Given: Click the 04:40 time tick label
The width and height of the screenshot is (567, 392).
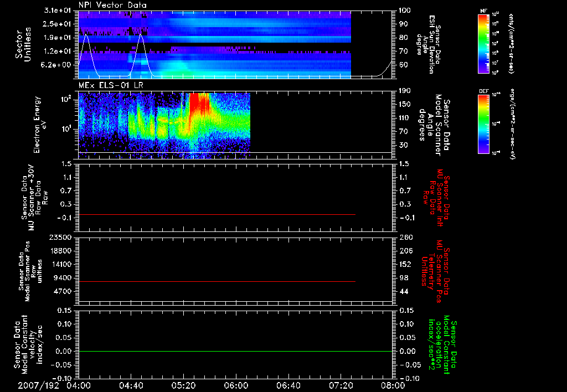Looking at the screenshot, I should (x=131, y=385).
